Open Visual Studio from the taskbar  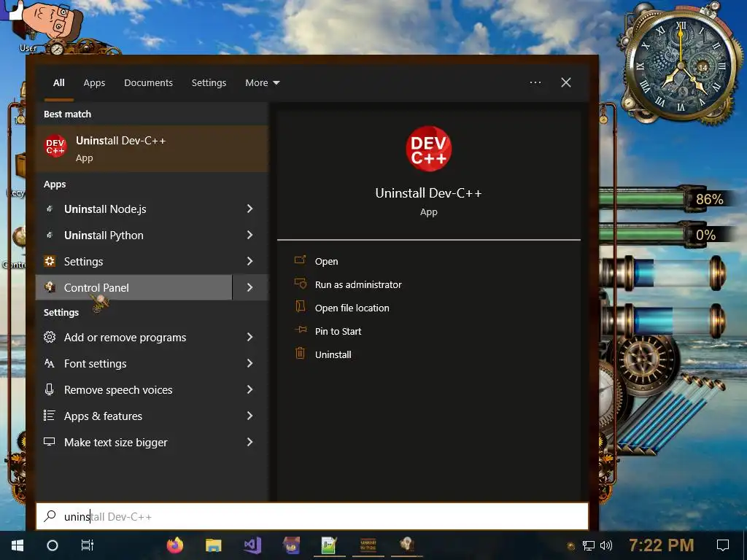[252, 545]
